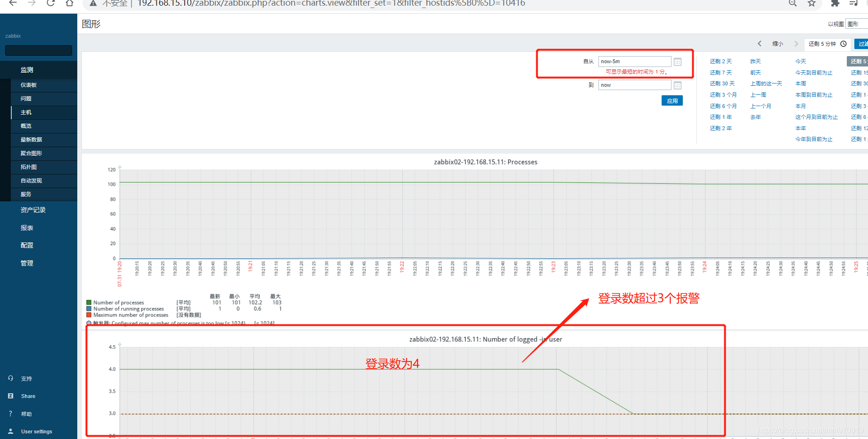Select the 还剩 6 个月 time range
Screen dimensions: 868x439
click(723, 106)
